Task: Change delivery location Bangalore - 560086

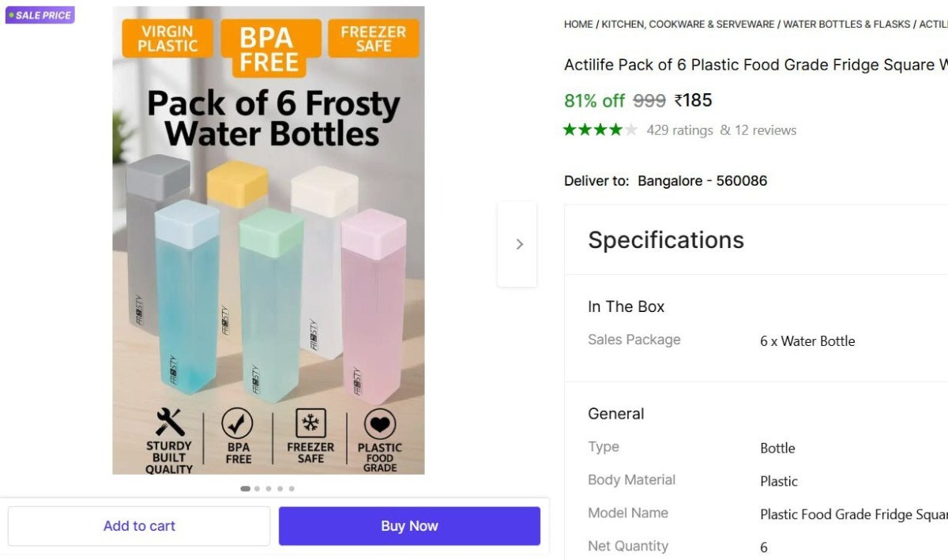Action: pos(702,180)
